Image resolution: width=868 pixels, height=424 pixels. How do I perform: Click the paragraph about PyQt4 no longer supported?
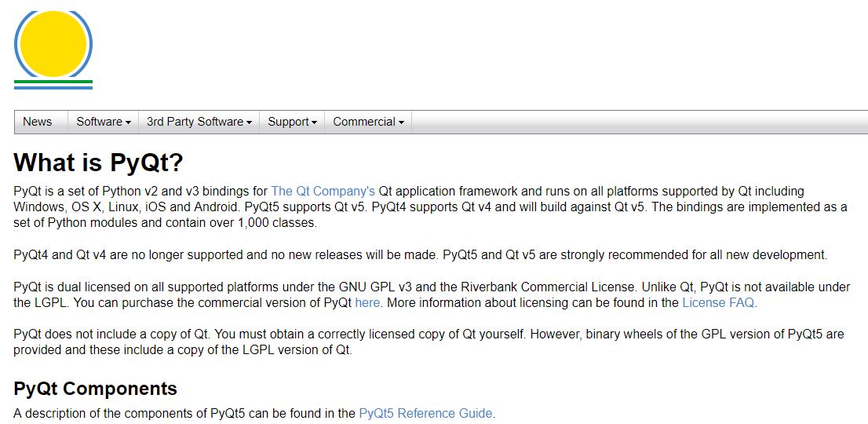tap(420, 254)
